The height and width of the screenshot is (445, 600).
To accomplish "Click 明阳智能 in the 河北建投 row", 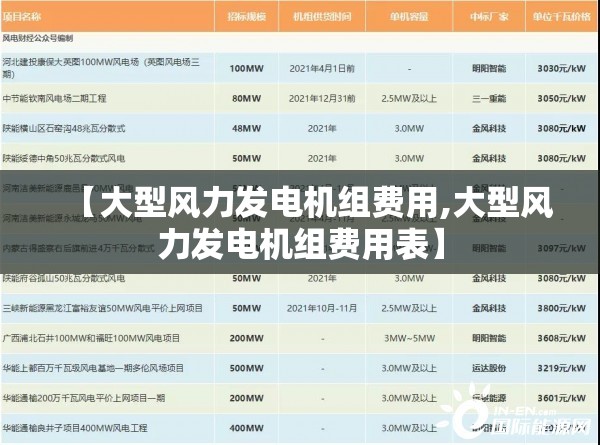I will [x=489, y=68].
